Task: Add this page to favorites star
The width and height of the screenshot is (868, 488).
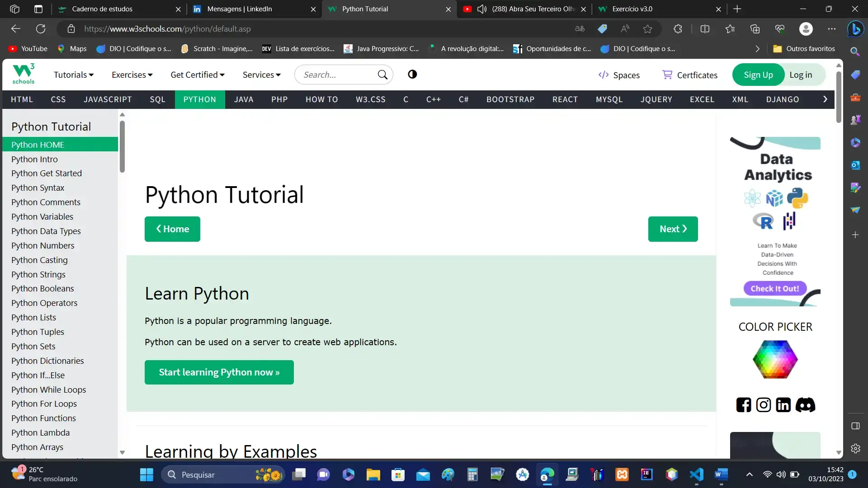Action: click(648, 29)
